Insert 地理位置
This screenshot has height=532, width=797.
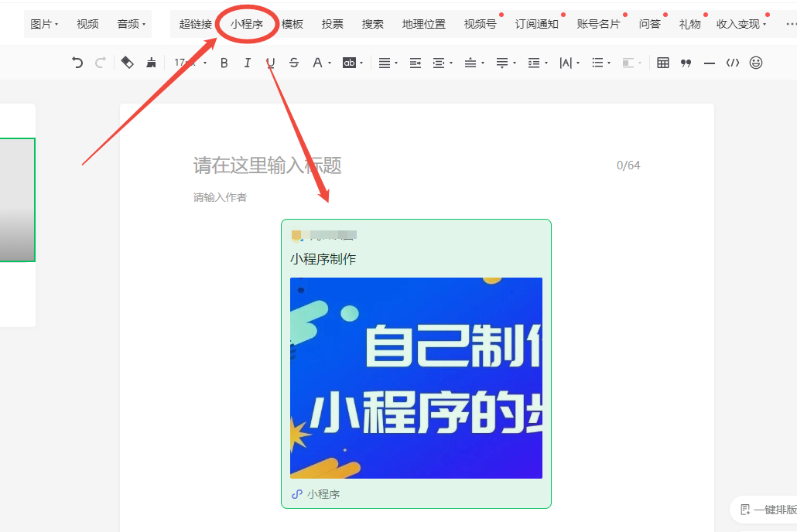423,24
